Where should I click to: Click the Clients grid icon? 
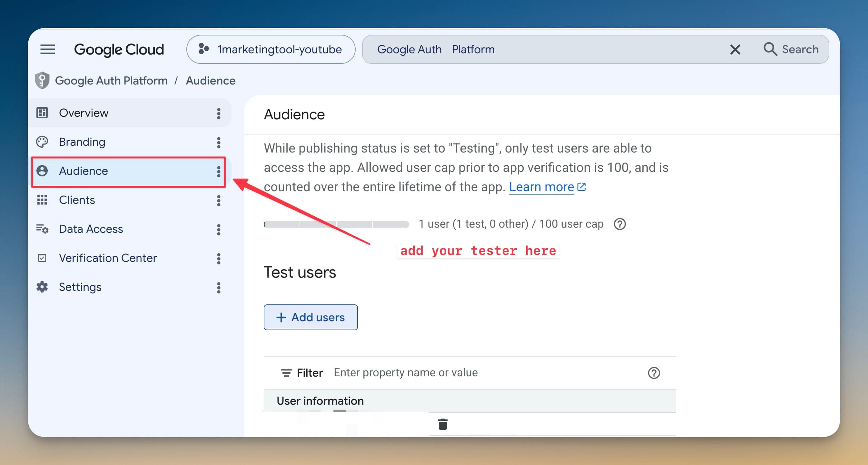click(x=42, y=200)
